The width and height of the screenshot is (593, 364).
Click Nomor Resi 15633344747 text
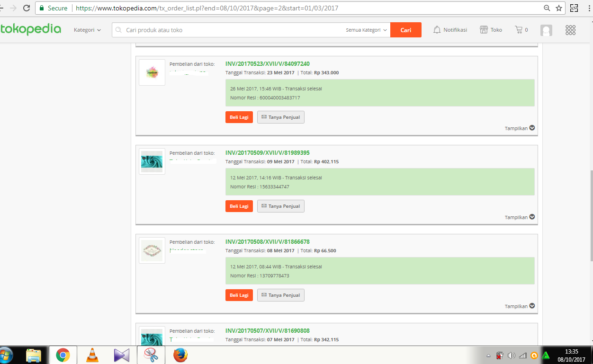pyautogui.click(x=260, y=186)
